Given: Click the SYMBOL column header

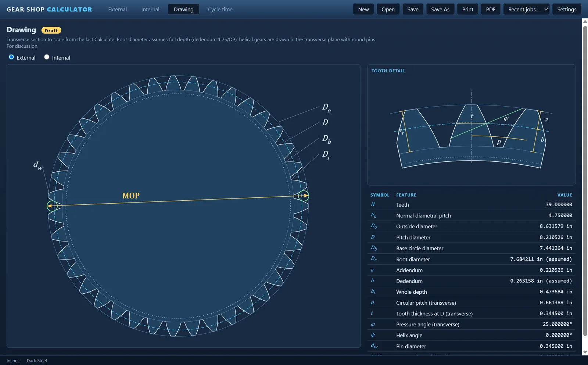Looking at the screenshot, I should [x=380, y=195].
